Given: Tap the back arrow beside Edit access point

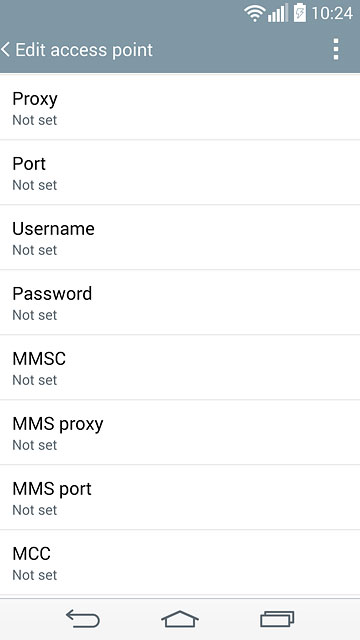Looking at the screenshot, I should (5, 50).
